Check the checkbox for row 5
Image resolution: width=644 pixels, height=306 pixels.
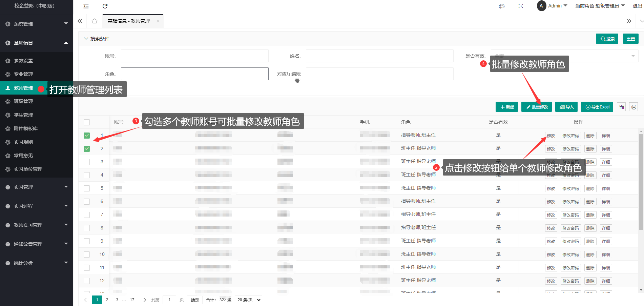pos(87,188)
